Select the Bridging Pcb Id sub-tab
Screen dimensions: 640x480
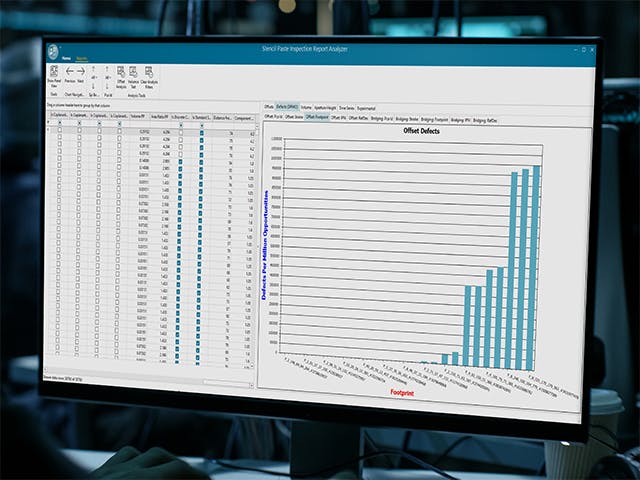[x=382, y=119]
